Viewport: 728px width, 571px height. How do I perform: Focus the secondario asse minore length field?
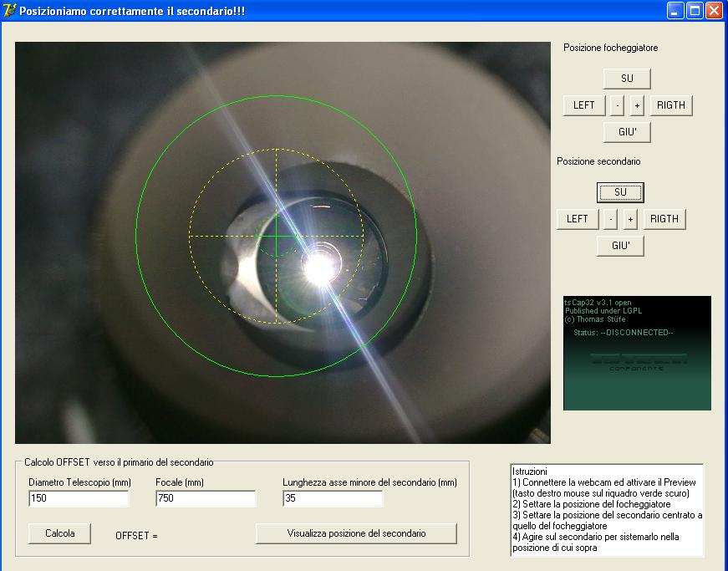pyautogui.click(x=333, y=498)
